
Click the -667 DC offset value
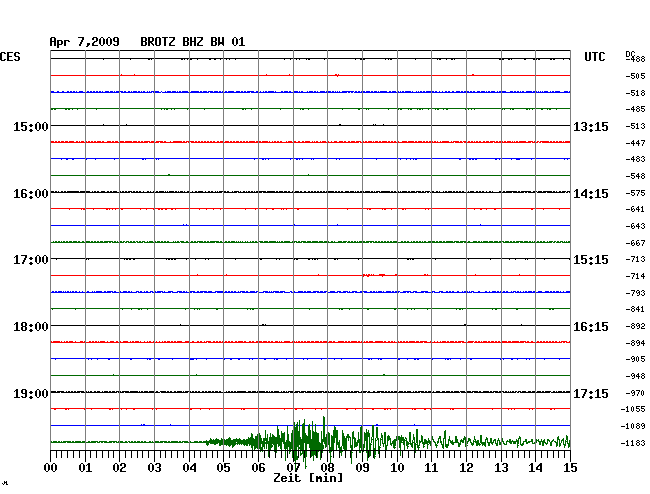pos(634,243)
